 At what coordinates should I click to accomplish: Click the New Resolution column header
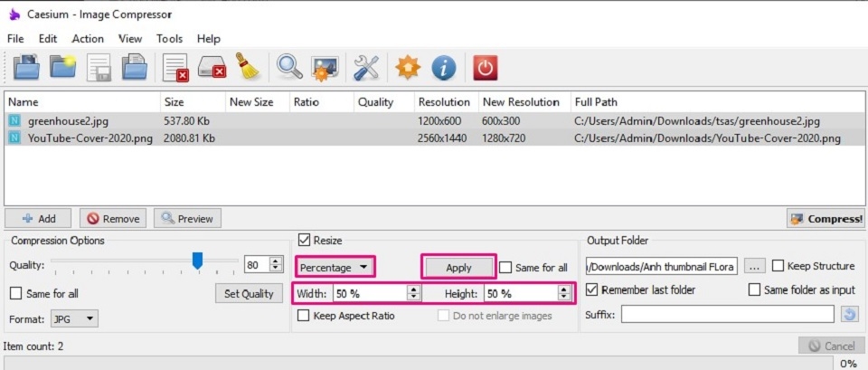[x=524, y=102]
